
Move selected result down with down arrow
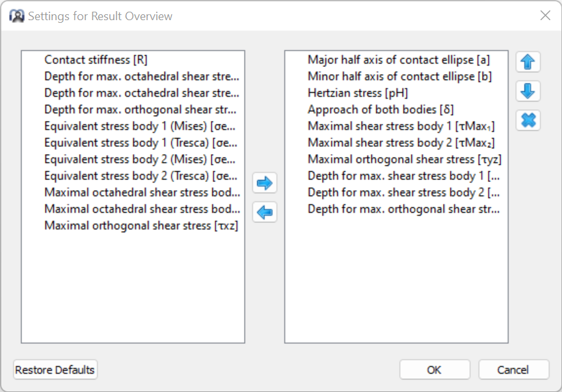pyautogui.click(x=528, y=91)
